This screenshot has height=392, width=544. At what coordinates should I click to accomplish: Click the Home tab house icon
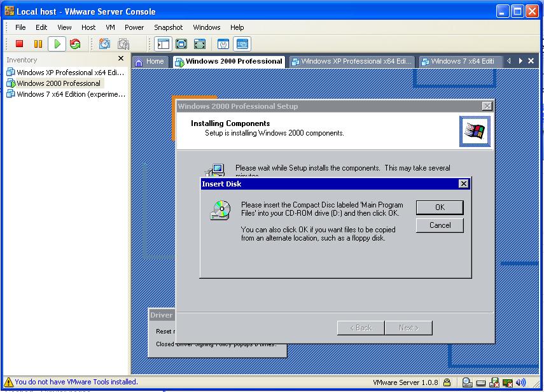139,62
